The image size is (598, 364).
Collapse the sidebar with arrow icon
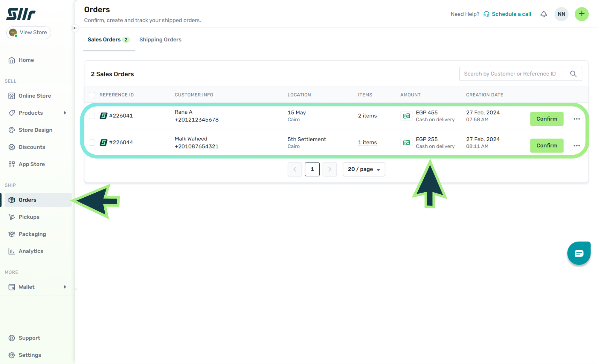pyautogui.click(x=75, y=28)
